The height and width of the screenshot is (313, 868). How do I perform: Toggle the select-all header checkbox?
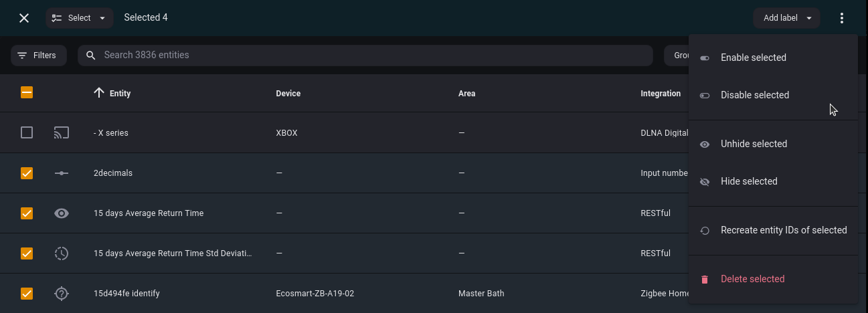tap(27, 93)
